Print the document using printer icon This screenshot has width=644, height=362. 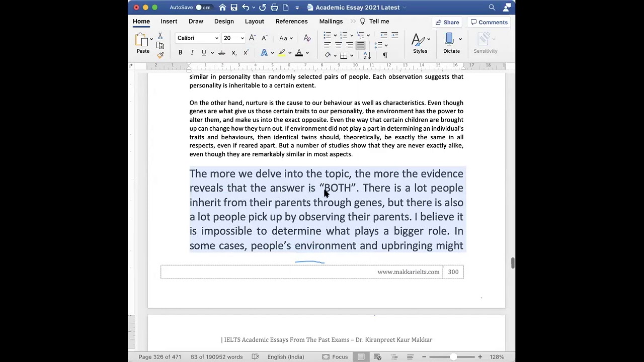[x=274, y=7]
